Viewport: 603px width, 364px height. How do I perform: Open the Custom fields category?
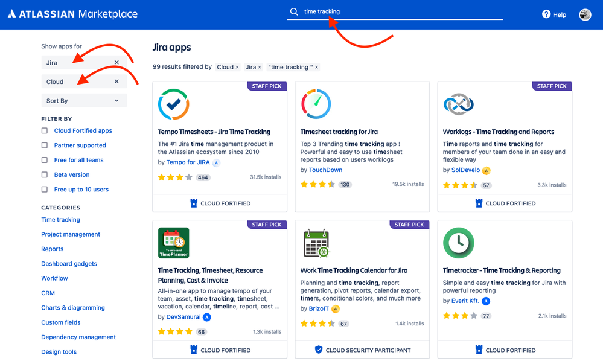61,322
